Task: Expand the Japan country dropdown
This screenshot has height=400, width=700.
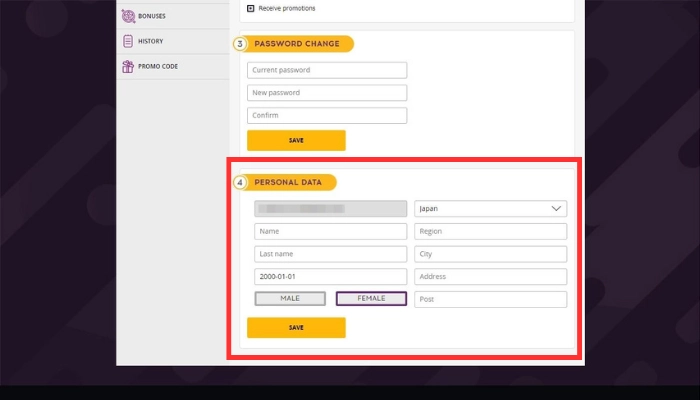Action: pyautogui.click(x=491, y=208)
